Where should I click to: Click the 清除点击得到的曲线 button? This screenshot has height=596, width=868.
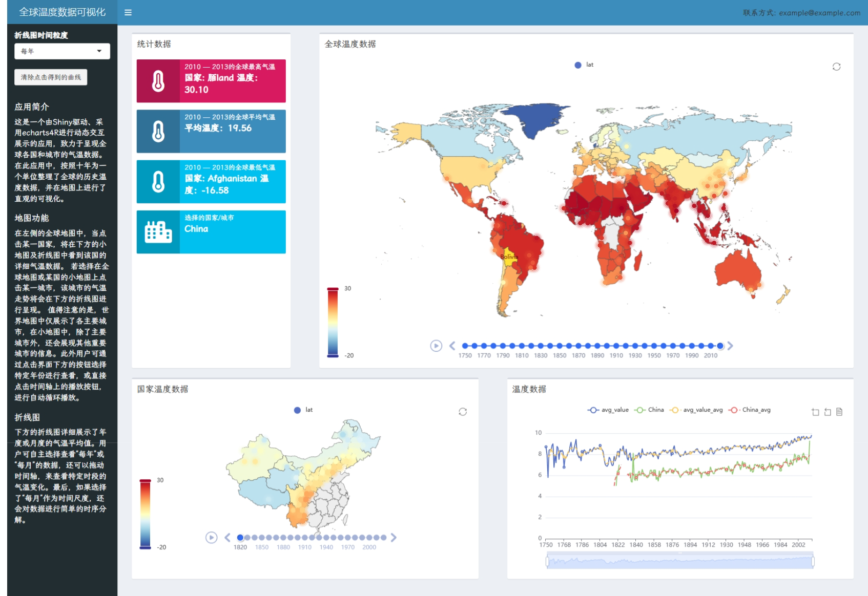(x=51, y=77)
